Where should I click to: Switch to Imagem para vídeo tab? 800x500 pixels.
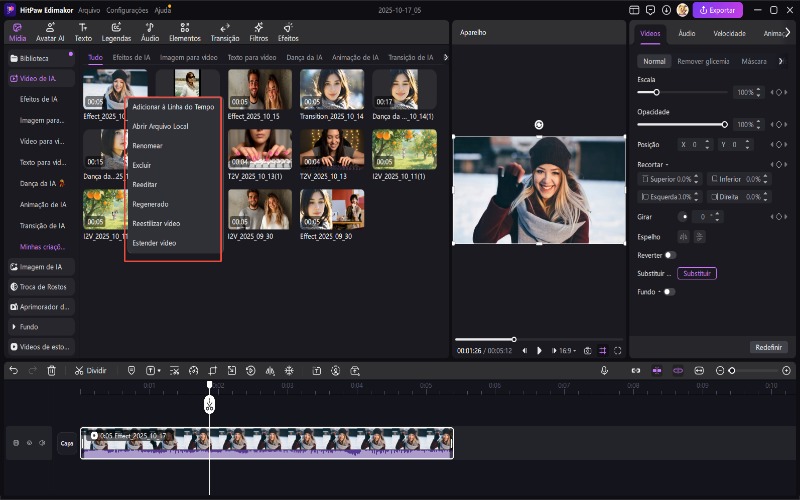[x=188, y=57]
